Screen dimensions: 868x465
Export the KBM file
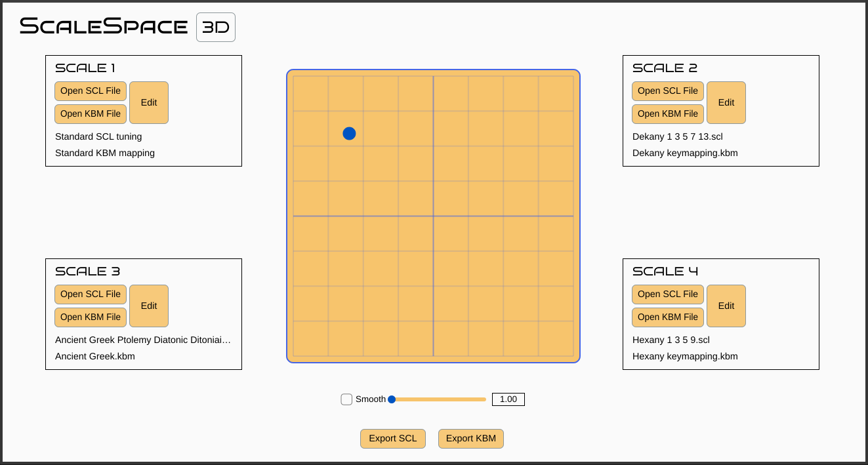pyautogui.click(x=471, y=439)
